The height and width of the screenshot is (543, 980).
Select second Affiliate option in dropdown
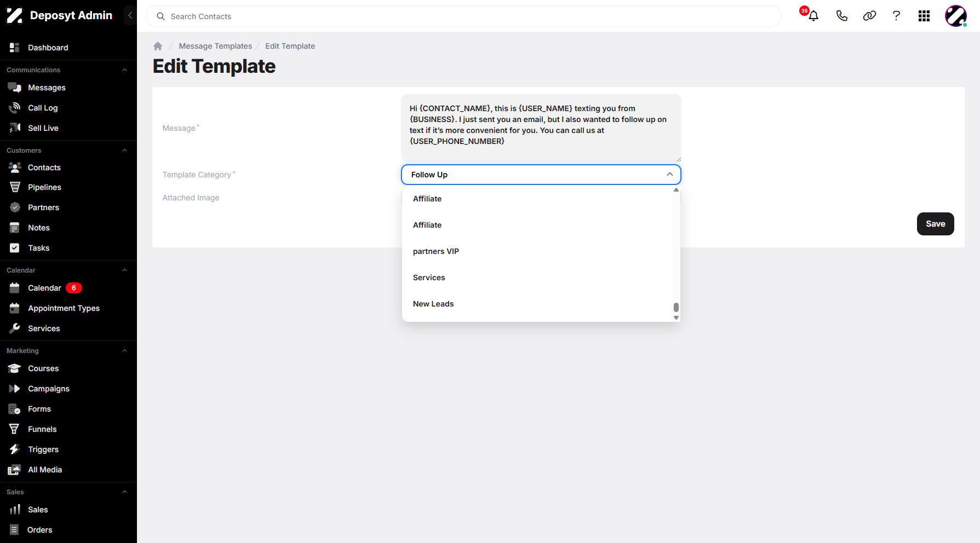537,225
